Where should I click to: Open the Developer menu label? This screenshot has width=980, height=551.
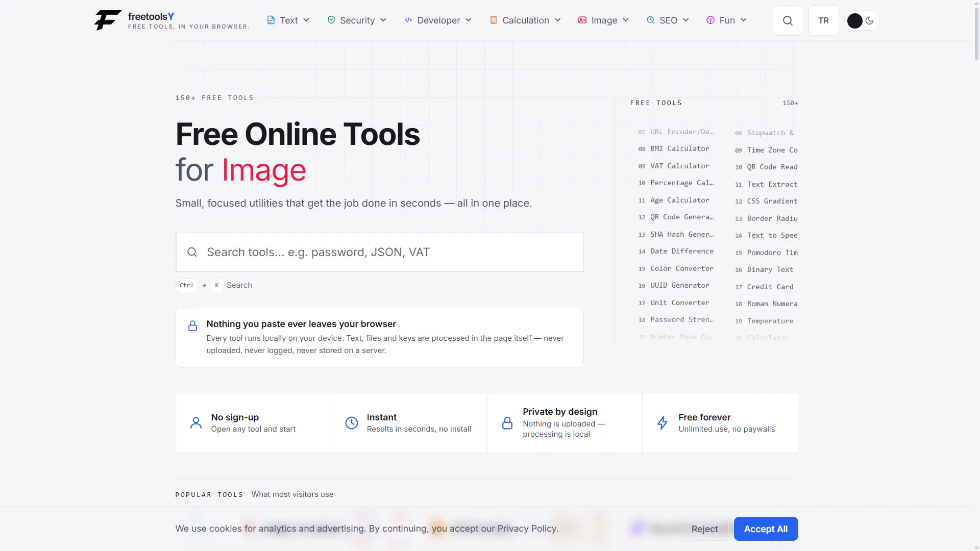coord(438,20)
